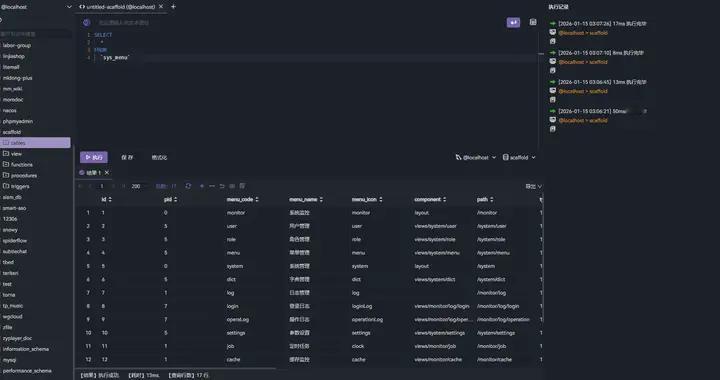
Task: Click the page number 1 field in the pager
Action: [x=101, y=186]
